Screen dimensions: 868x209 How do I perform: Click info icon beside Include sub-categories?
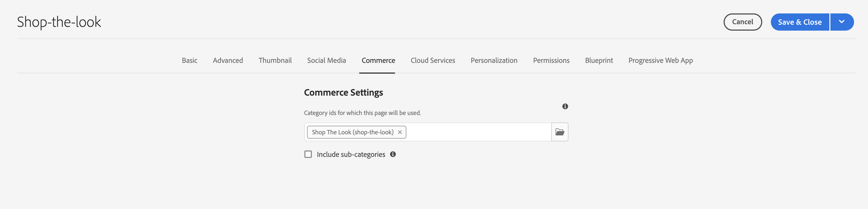(x=393, y=154)
